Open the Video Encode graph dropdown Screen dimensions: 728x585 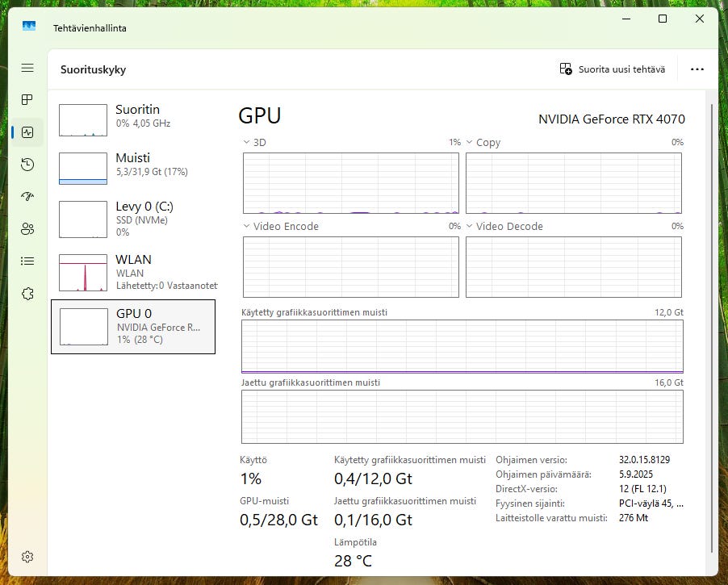click(246, 226)
